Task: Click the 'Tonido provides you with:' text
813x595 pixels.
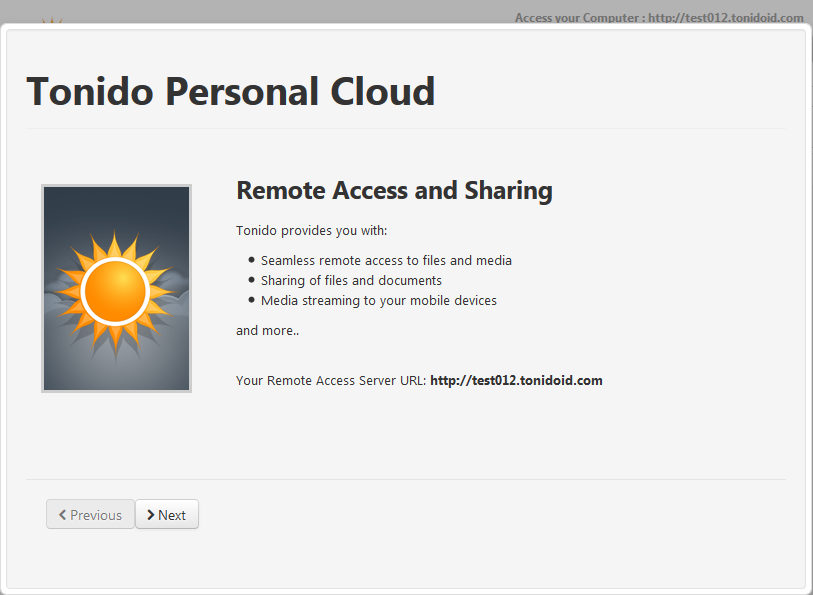Action: [312, 231]
